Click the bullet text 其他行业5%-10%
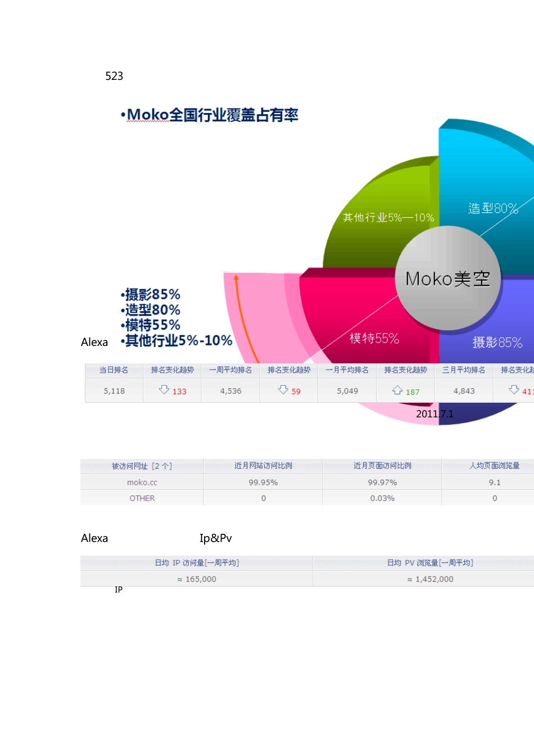The height and width of the screenshot is (756, 534). pos(179,340)
